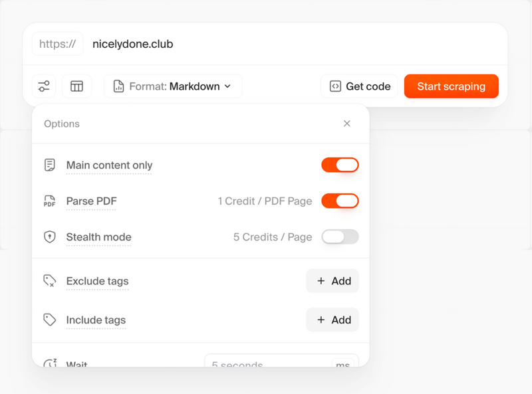Add an Exclude tags entry
Viewport: 532px width, 394px height.
click(332, 280)
